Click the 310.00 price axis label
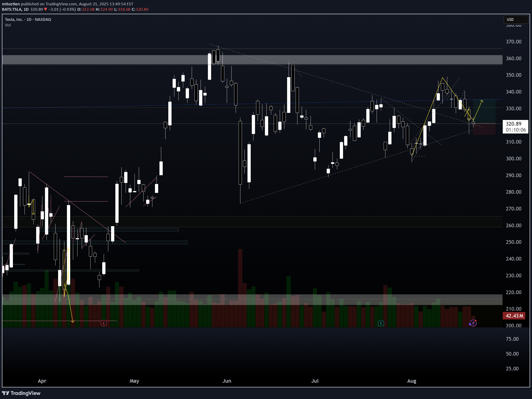532x399 pixels. (514, 142)
